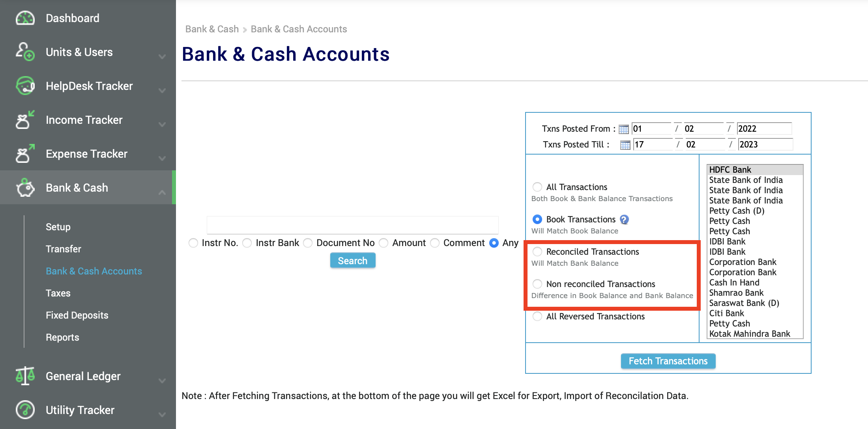
Task: Collapse the Bank & Cash section chevron
Action: (162, 193)
